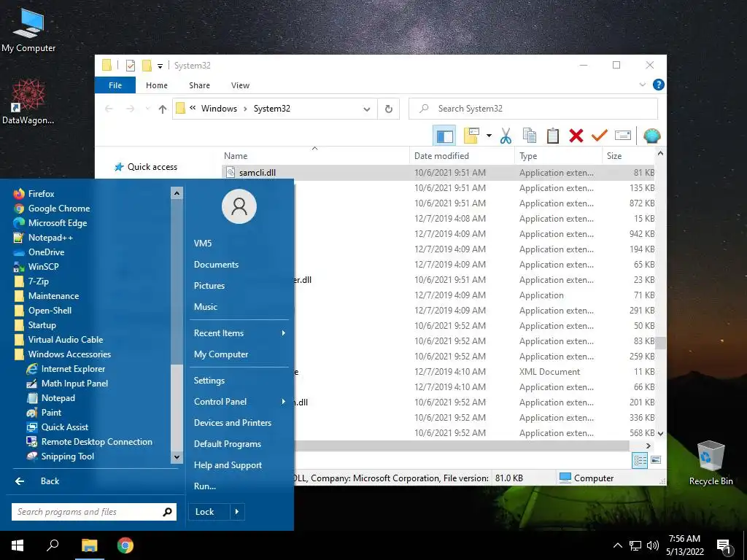Open Microsoft Edge in the start menu
Image resolution: width=747 pixels, height=560 pixels.
(x=50, y=223)
